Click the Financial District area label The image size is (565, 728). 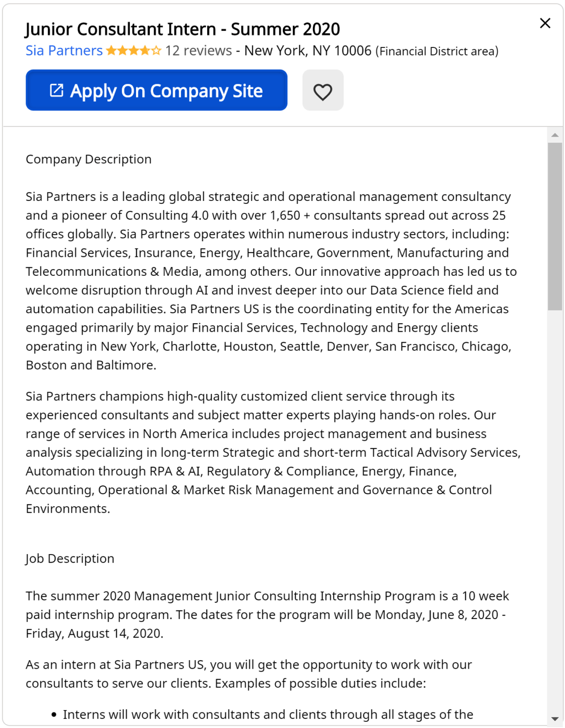(x=437, y=51)
